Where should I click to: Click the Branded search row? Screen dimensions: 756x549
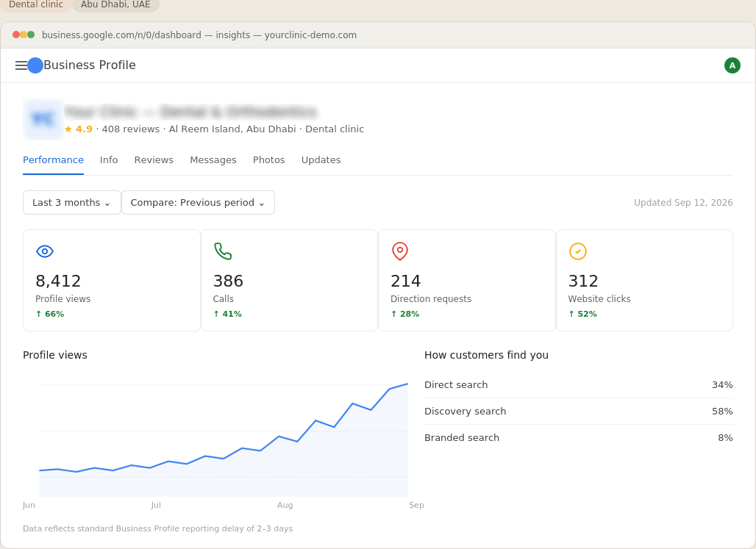click(x=579, y=438)
